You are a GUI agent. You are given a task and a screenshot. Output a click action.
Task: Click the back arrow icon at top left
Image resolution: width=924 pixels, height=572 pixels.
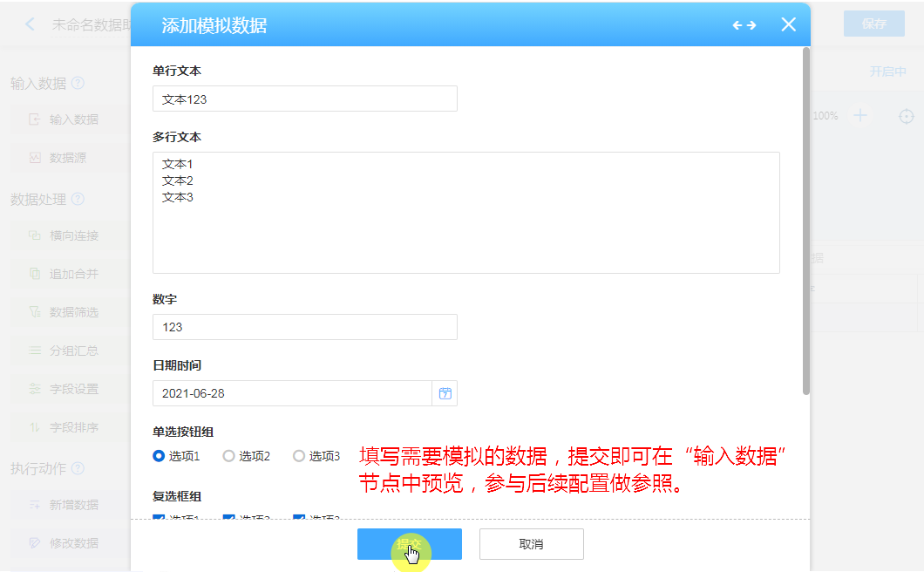[31, 24]
